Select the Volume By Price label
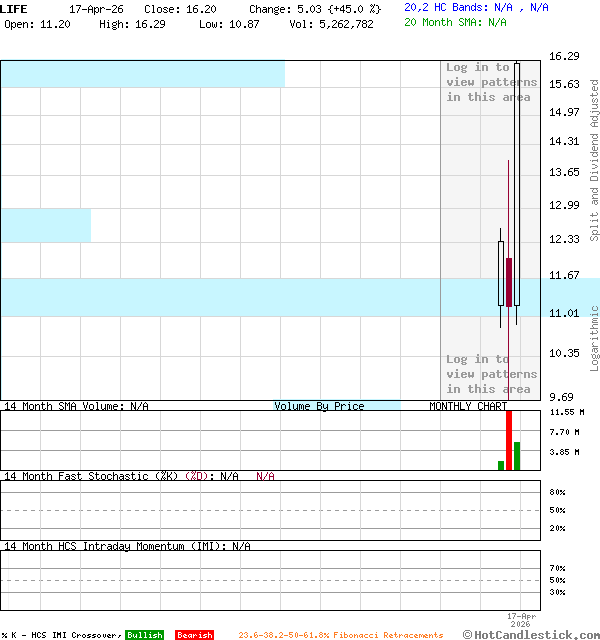The image size is (600, 640). click(x=319, y=406)
